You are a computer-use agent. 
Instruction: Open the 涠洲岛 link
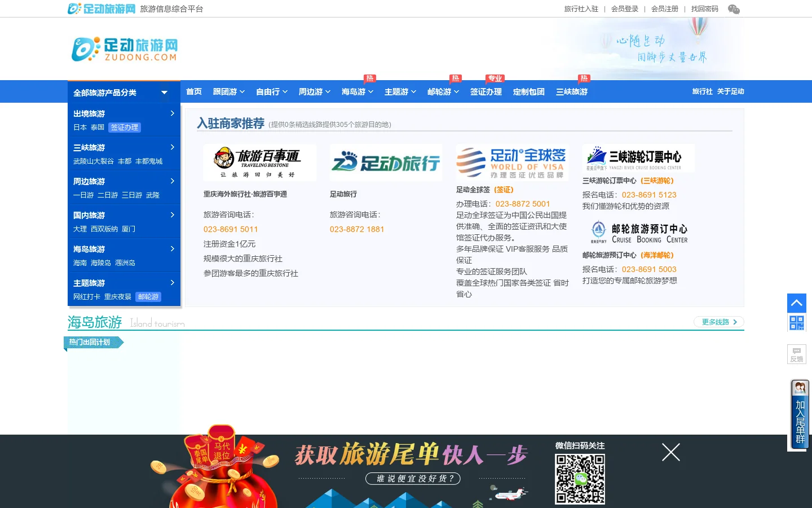click(x=125, y=263)
